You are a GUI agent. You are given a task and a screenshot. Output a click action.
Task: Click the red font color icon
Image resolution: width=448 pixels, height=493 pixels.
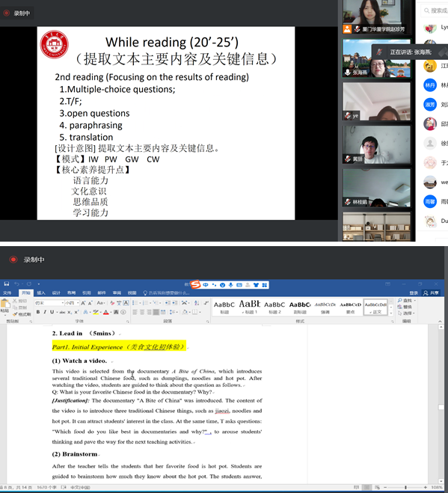pyautogui.click(x=106, y=312)
